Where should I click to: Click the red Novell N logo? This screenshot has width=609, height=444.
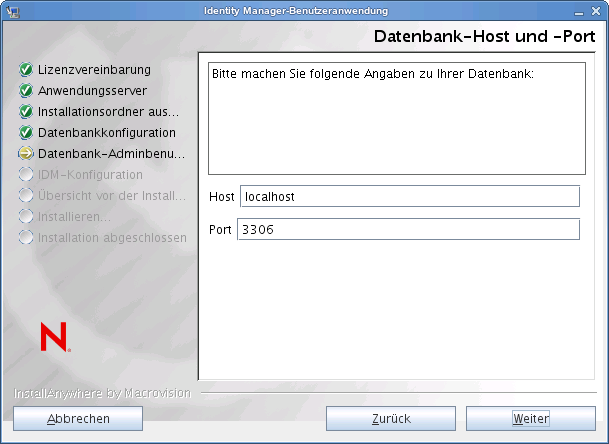(x=55, y=337)
